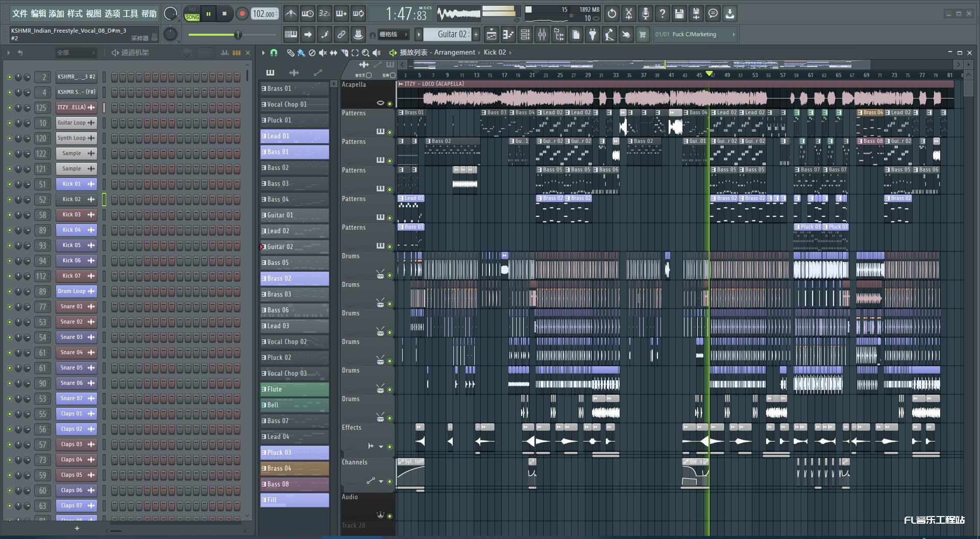Enable loop recording icon
980x539 pixels.
pyautogui.click(x=358, y=14)
